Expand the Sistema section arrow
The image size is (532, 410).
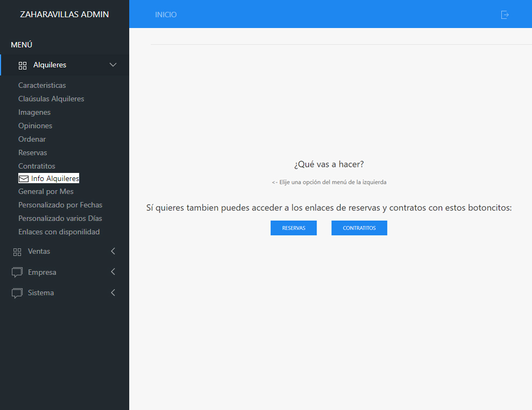[113, 293]
